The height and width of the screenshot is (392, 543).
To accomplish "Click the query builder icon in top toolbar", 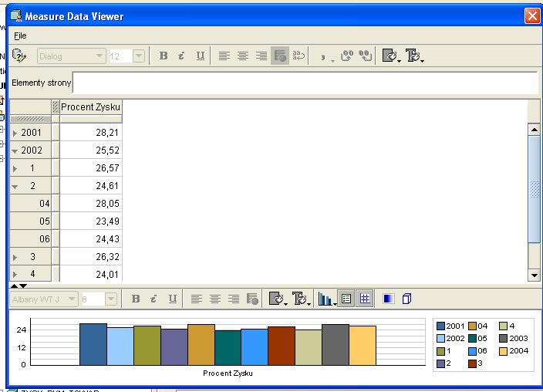I will tap(19, 56).
